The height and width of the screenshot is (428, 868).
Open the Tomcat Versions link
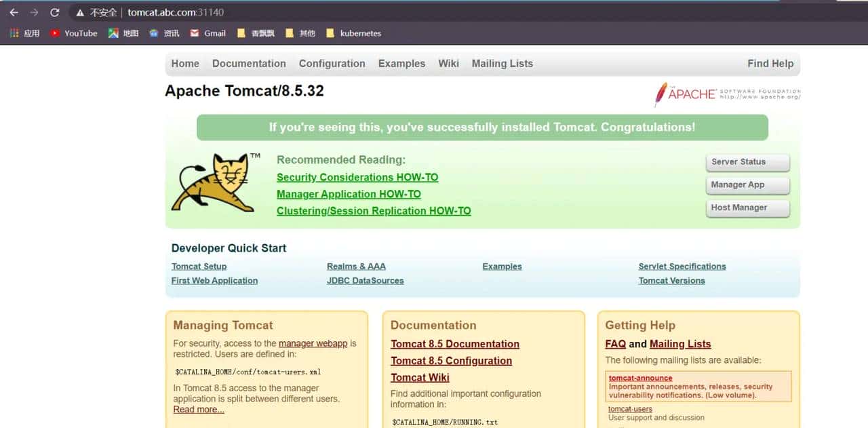[x=671, y=281]
